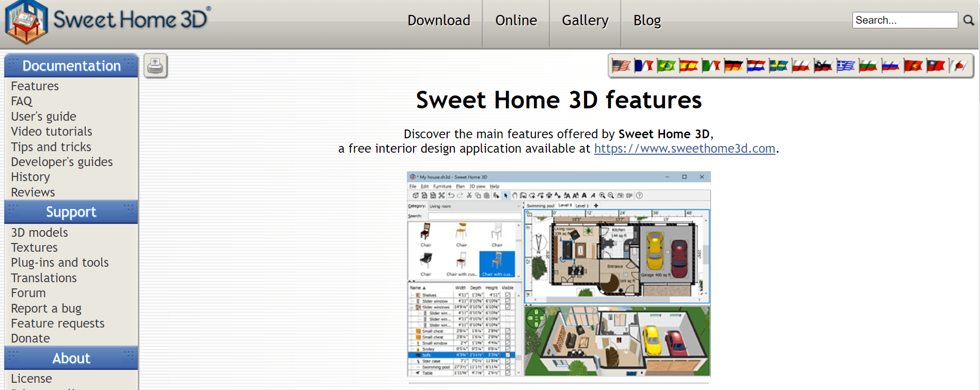
Task: Click the search magnifier icon
Action: (x=969, y=20)
